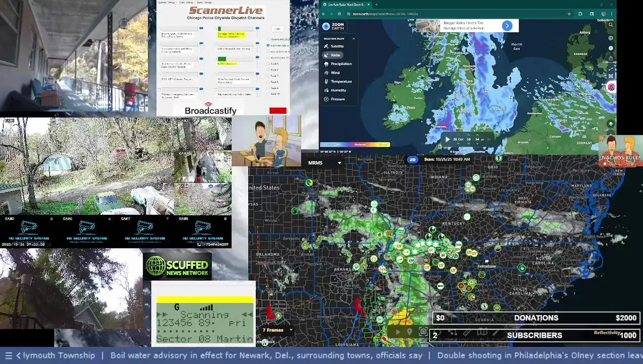643x364 pixels.
Task: Click the Double shooting in Philadelphia headline
Action: 540,355
